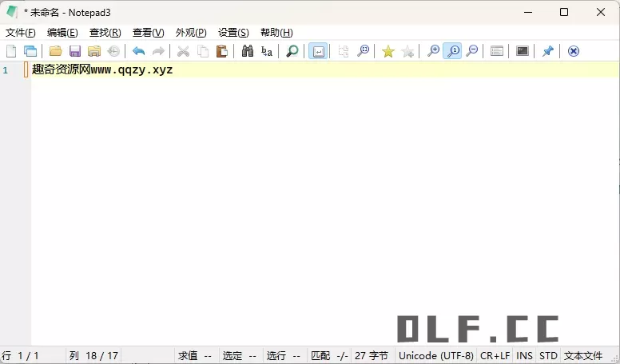Image resolution: width=620 pixels, height=364 pixels.
Task: Click status bar 匹配 field
Action: tap(329, 356)
